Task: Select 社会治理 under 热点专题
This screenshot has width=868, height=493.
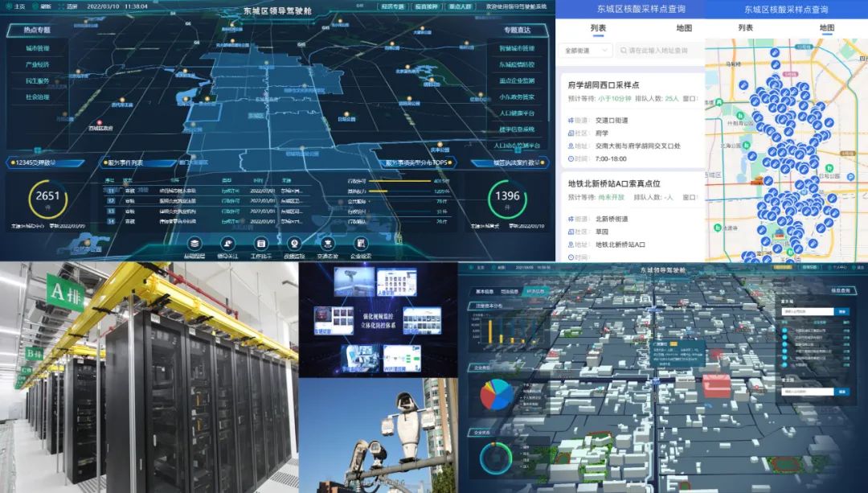Action: 38,97
